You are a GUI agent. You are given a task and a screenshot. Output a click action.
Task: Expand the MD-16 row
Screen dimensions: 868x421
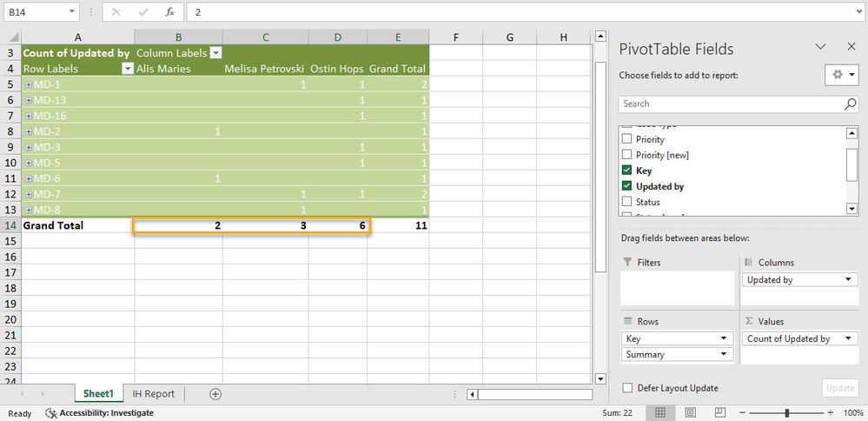[x=29, y=116]
